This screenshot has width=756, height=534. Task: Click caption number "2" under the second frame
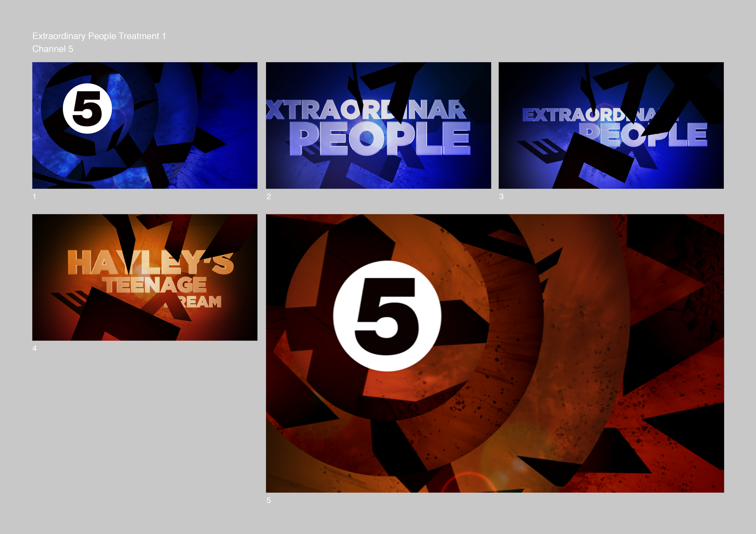(x=269, y=197)
